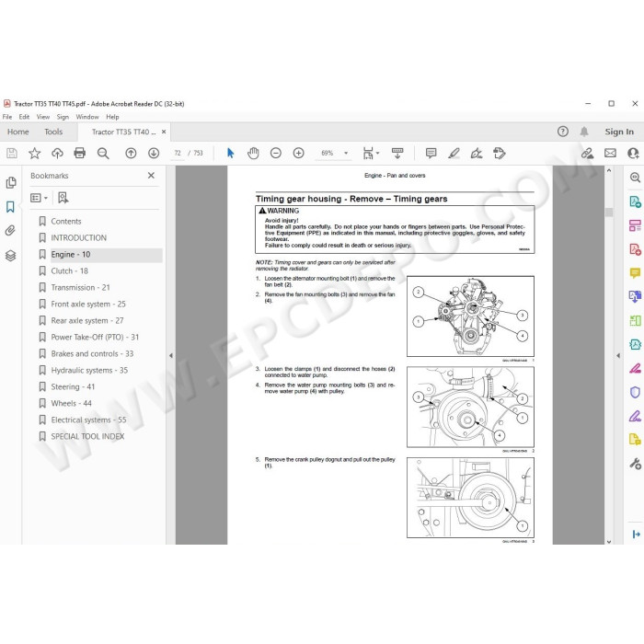Viewport: 644px width, 644px height.
Task: Open the Protect shield tool
Action: [635, 392]
